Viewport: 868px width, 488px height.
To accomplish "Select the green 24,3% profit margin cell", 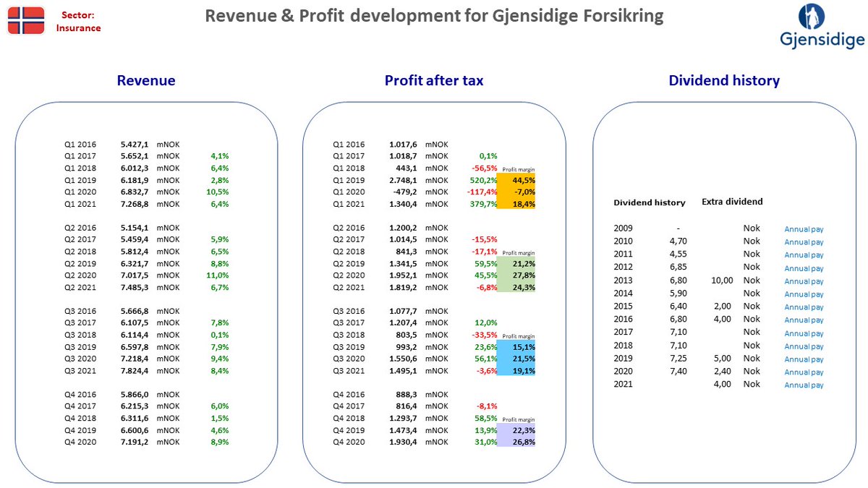I will 516,287.
